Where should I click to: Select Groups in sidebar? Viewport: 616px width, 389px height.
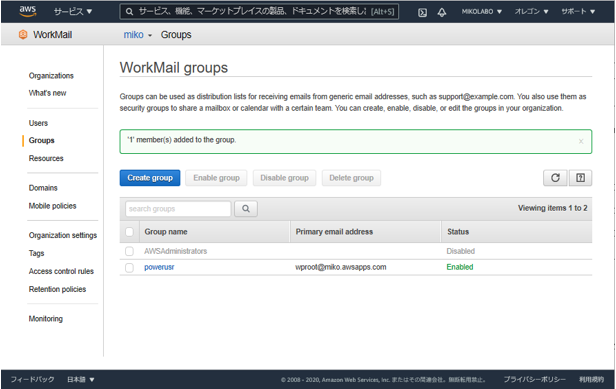[41, 140]
